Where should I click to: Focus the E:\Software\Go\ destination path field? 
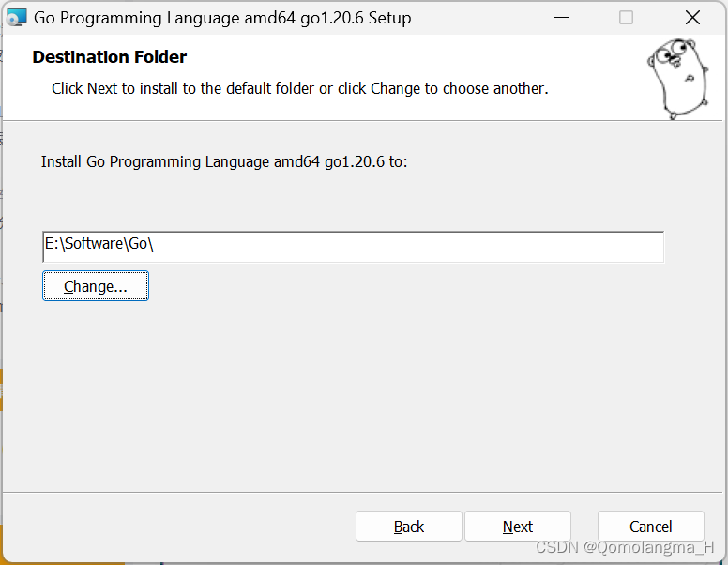click(354, 247)
